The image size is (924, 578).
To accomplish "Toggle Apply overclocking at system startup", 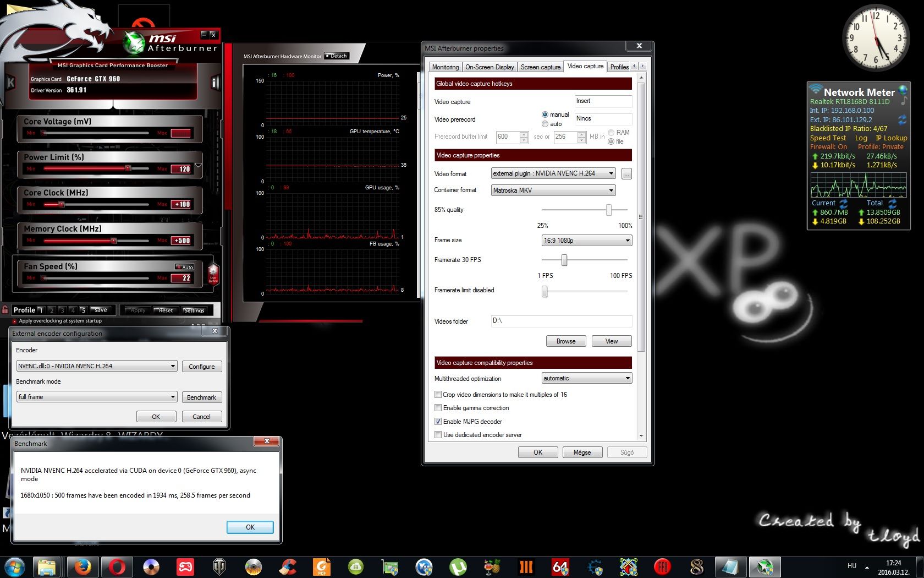I will [x=15, y=321].
